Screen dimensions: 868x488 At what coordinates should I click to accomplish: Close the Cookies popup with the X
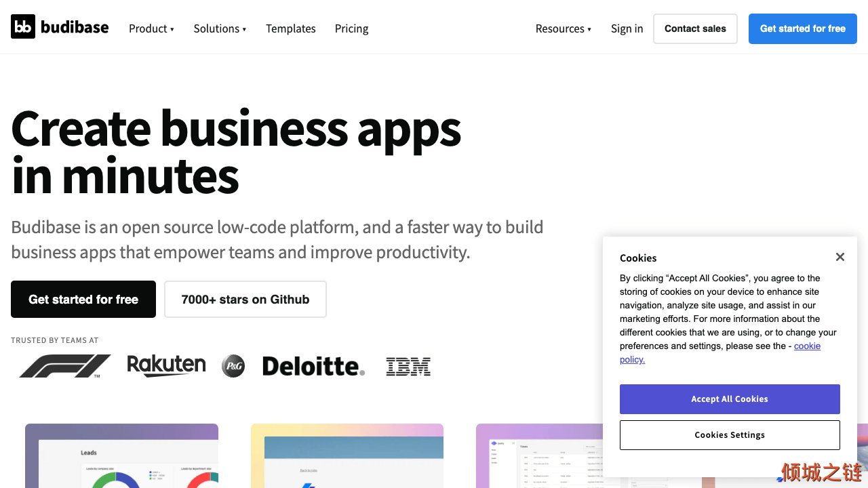pos(840,257)
